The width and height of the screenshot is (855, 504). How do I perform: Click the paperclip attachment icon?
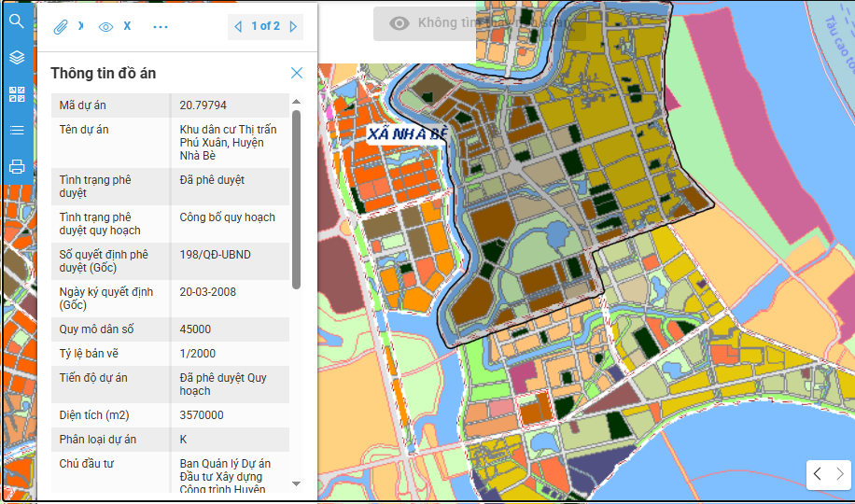click(x=62, y=26)
